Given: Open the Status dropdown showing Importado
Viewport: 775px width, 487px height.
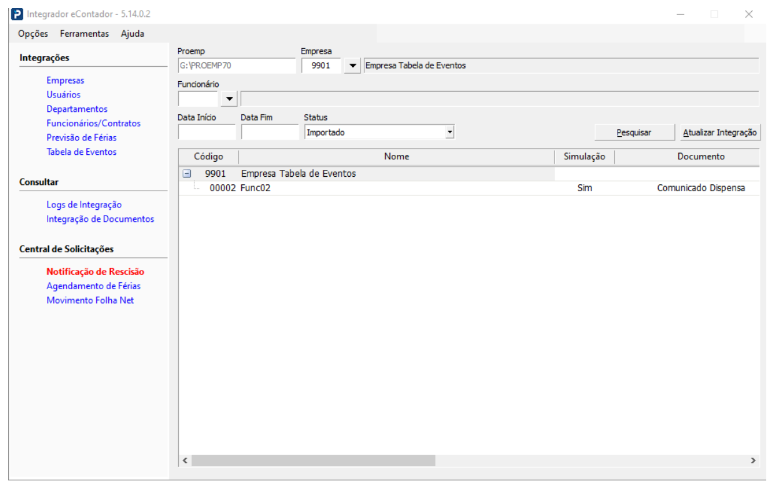Looking at the screenshot, I should click(x=379, y=132).
